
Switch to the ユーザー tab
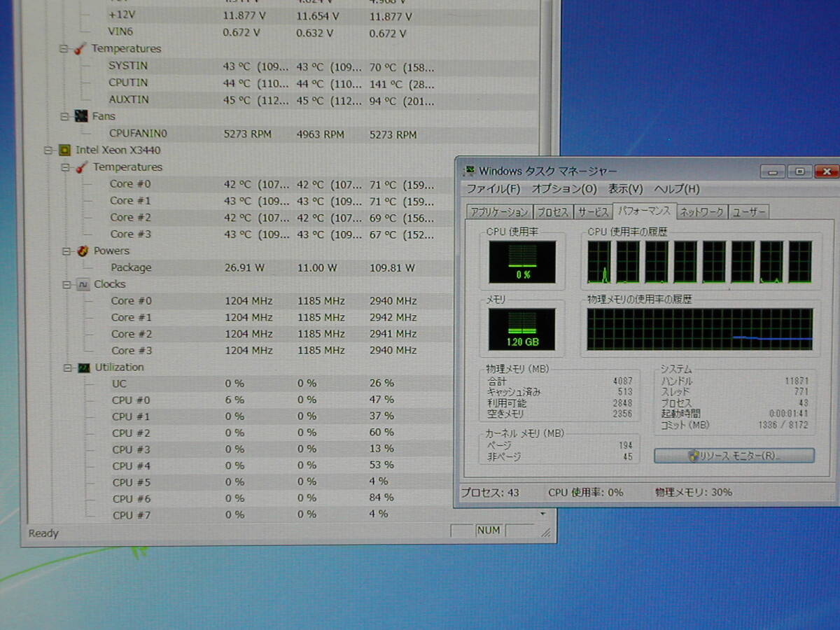749,212
